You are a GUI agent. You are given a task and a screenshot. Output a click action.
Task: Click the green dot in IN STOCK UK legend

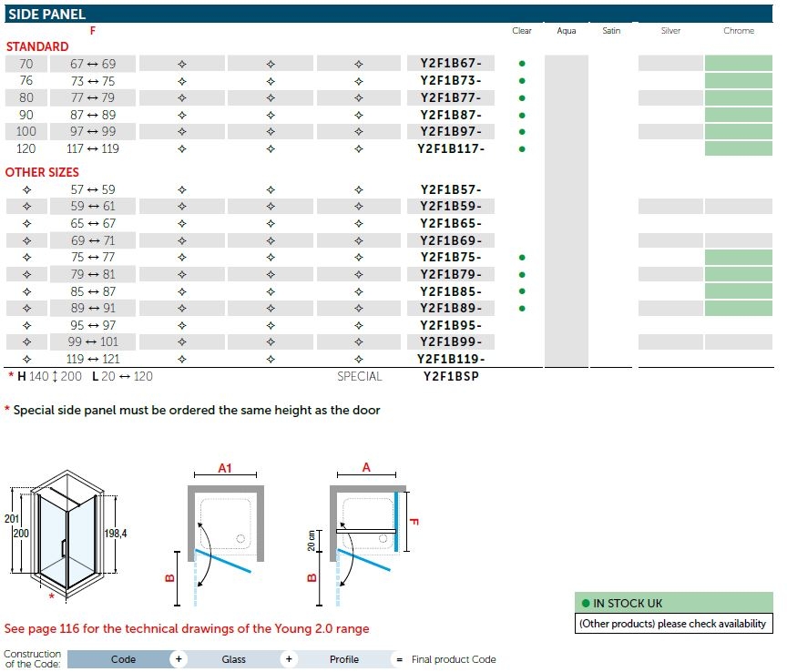(585, 604)
